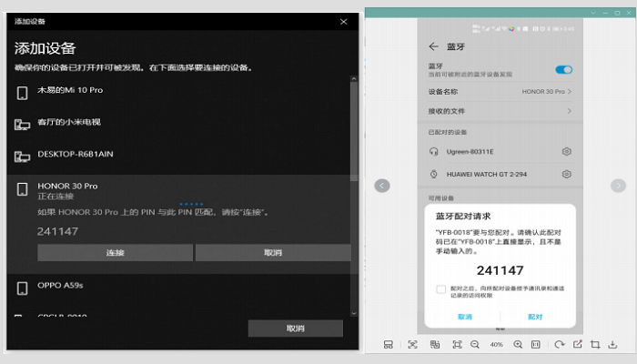This screenshot has height=364, width=637.
Task: Click the phone icon beside HONOR 30 Pro
Action: point(23,189)
